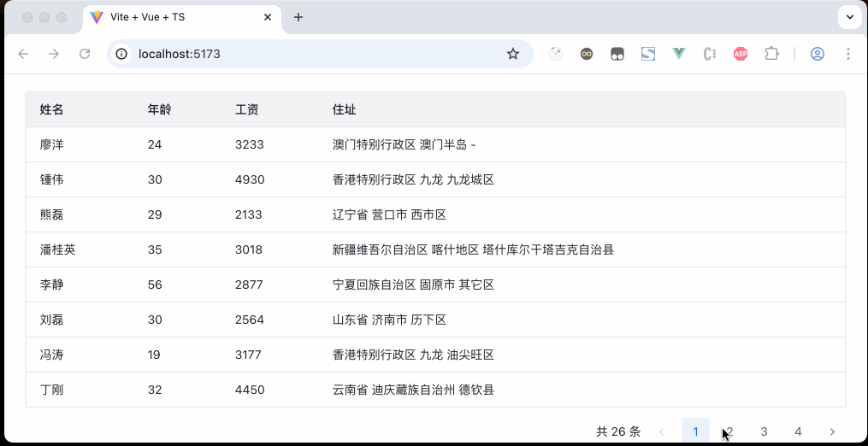
Task: Click the 工资 column header
Action: 247,109
